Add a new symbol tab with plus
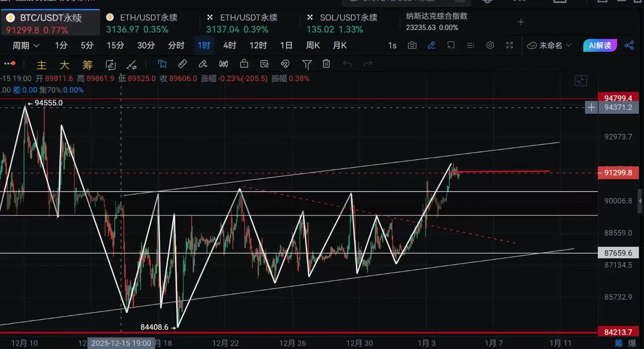The image size is (644, 349). coord(521,22)
